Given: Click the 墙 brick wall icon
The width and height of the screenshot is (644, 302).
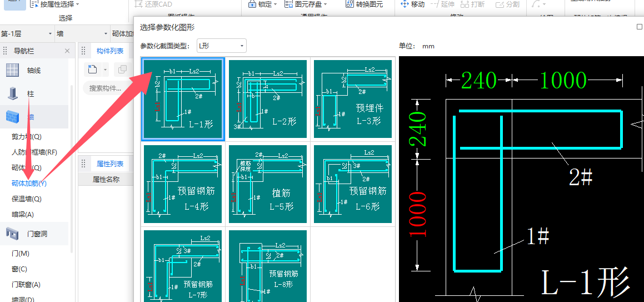Looking at the screenshot, I should click(13, 117).
